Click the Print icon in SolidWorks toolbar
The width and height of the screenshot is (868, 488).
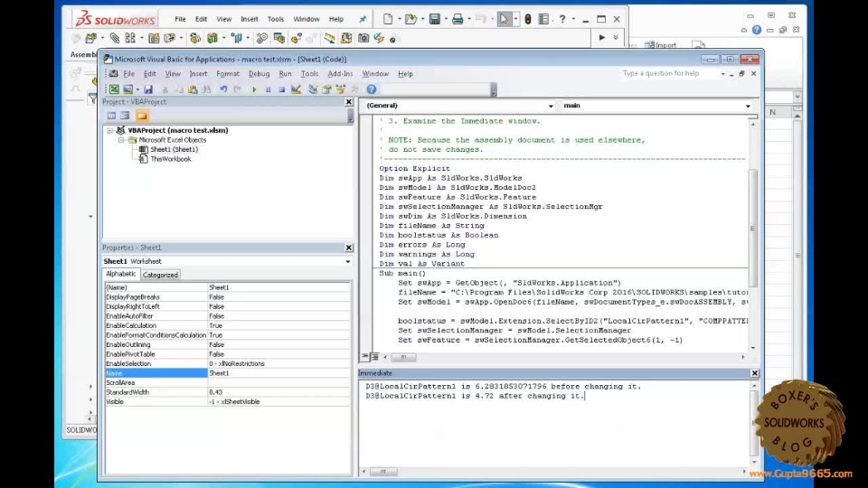458,19
